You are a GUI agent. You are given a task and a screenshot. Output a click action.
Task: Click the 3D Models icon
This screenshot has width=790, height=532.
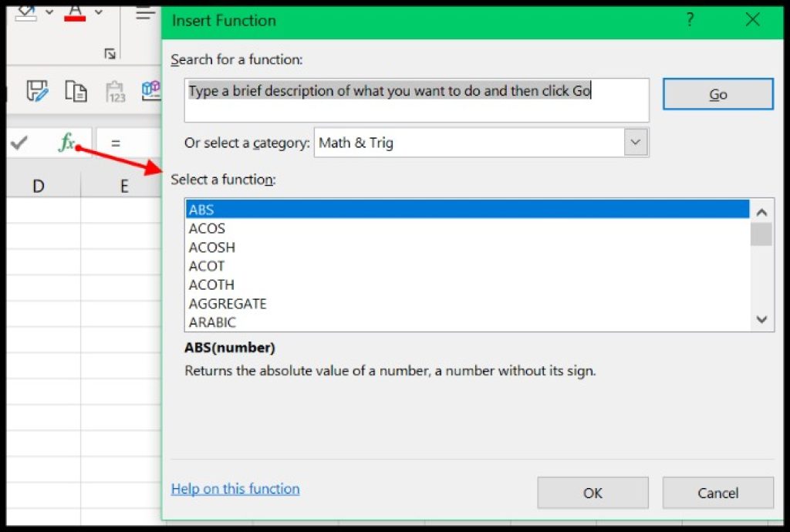tap(152, 90)
